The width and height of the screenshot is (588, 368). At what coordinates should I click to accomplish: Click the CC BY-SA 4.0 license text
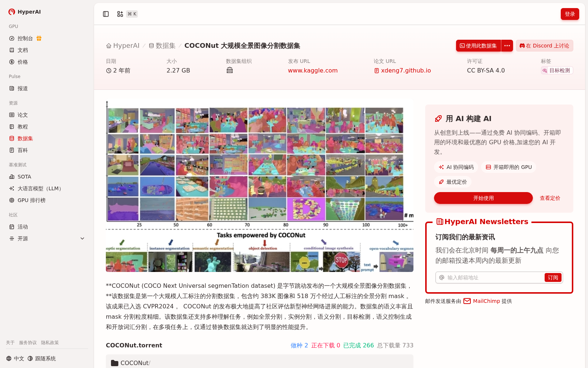(x=486, y=70)
